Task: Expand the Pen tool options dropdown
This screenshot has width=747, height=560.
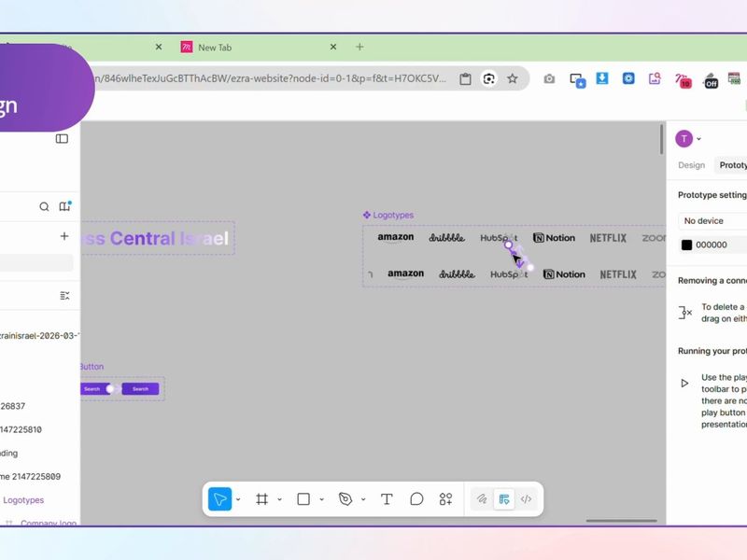Action: [363, 499]
